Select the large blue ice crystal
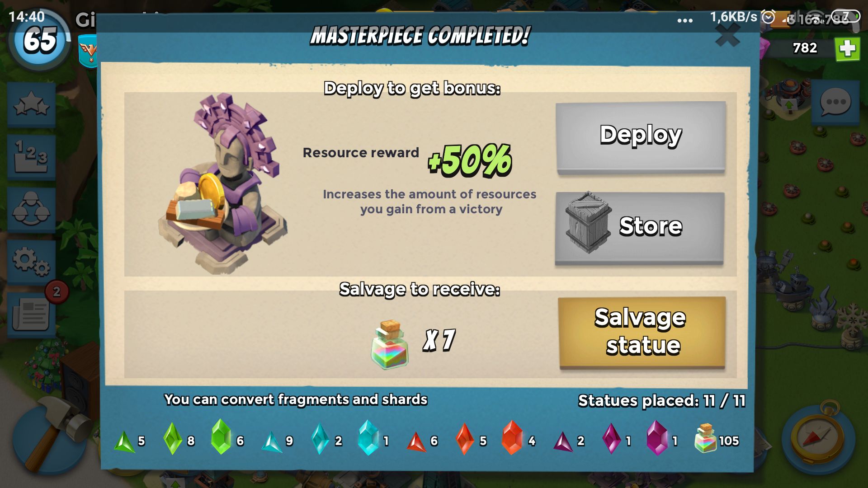This screenshot has width=868, height=488. coord(368,437)
